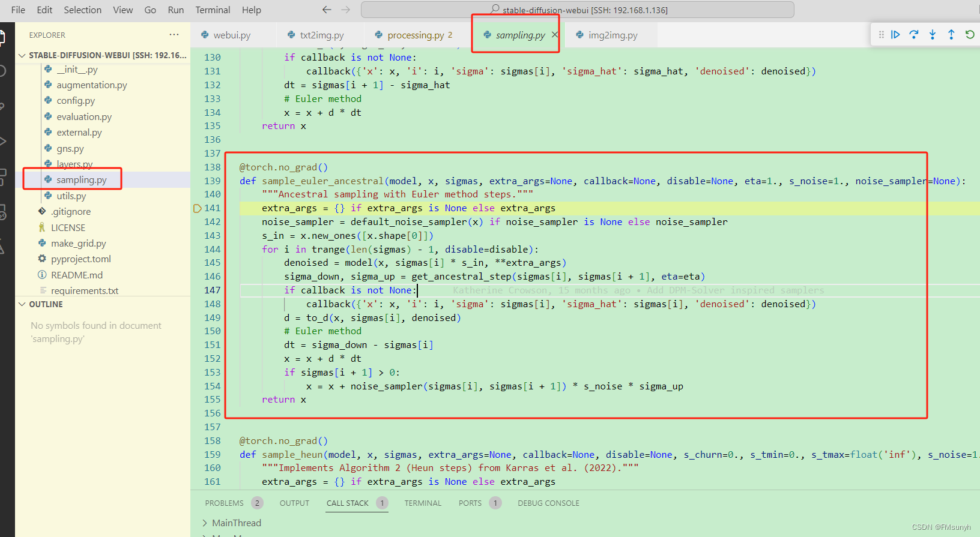Viewport: 980px width, 537px height.
Task: Switch to the processing.py tab
Action: click(x=417, y=35)
